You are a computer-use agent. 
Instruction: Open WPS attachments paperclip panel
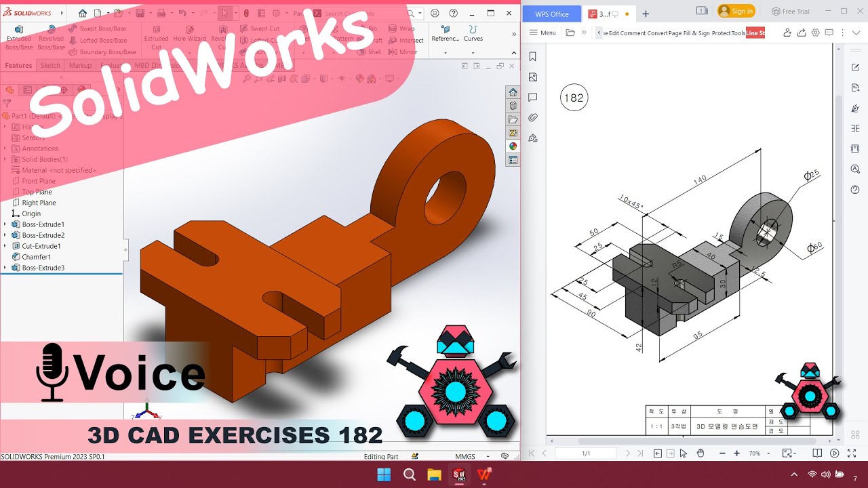[533, 117]
